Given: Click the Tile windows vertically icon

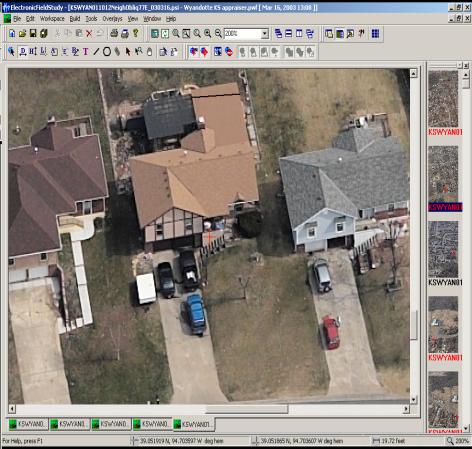Looking at the screenshot, I should (299, 33).
